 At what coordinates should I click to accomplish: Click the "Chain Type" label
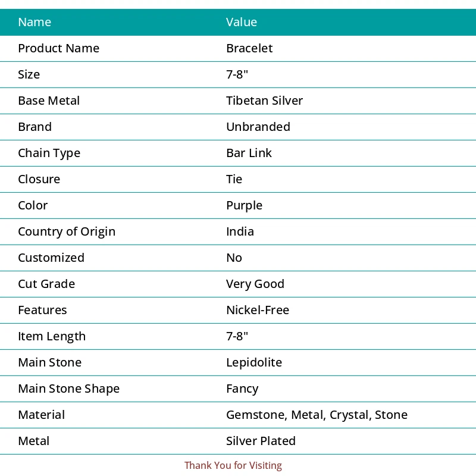(49, 153)
